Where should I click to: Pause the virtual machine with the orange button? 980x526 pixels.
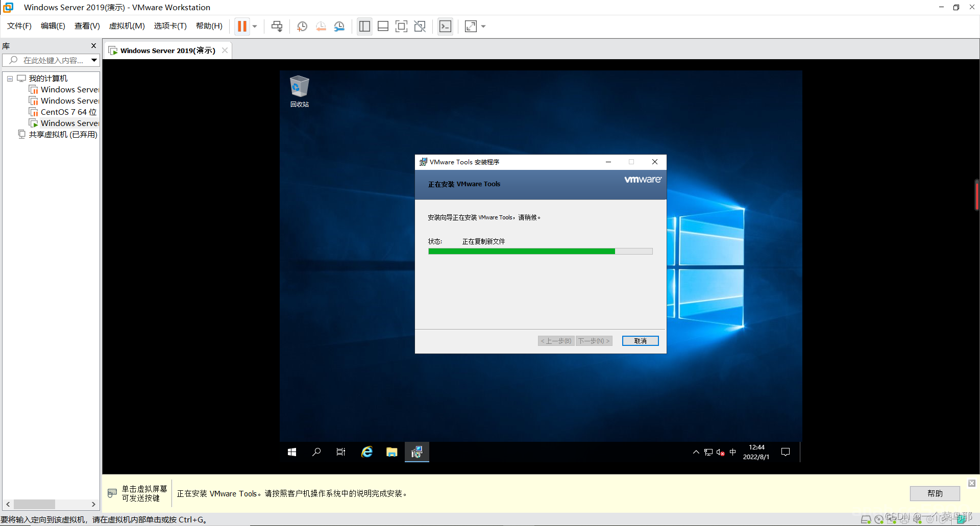[x=242, y=26]
